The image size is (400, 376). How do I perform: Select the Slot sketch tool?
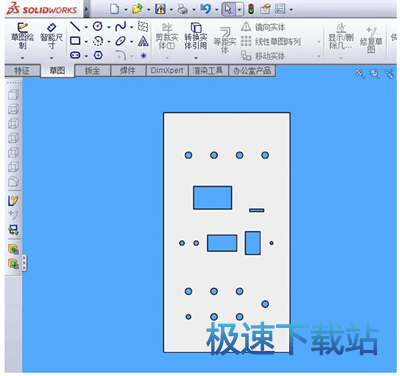[75, 55]
